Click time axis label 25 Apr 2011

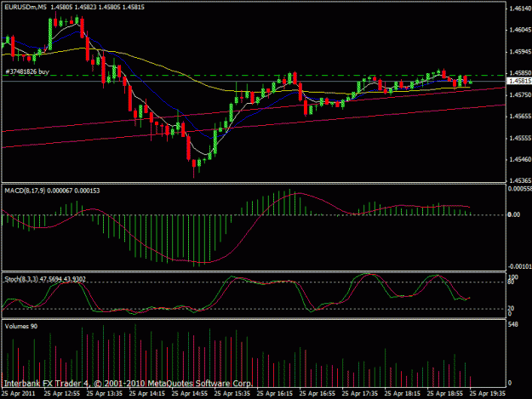[19, 393]
